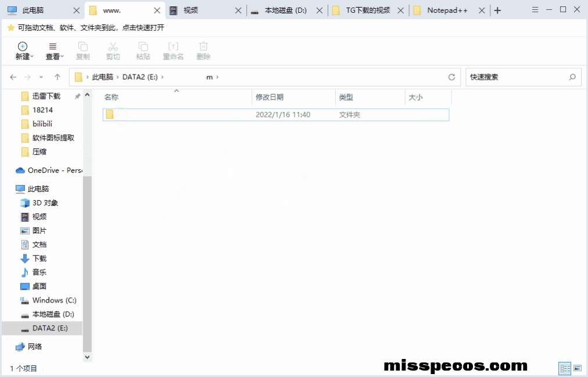Open 文档 in the sidebar
This screenshot has height=377, width=588.
click(39, 244)
